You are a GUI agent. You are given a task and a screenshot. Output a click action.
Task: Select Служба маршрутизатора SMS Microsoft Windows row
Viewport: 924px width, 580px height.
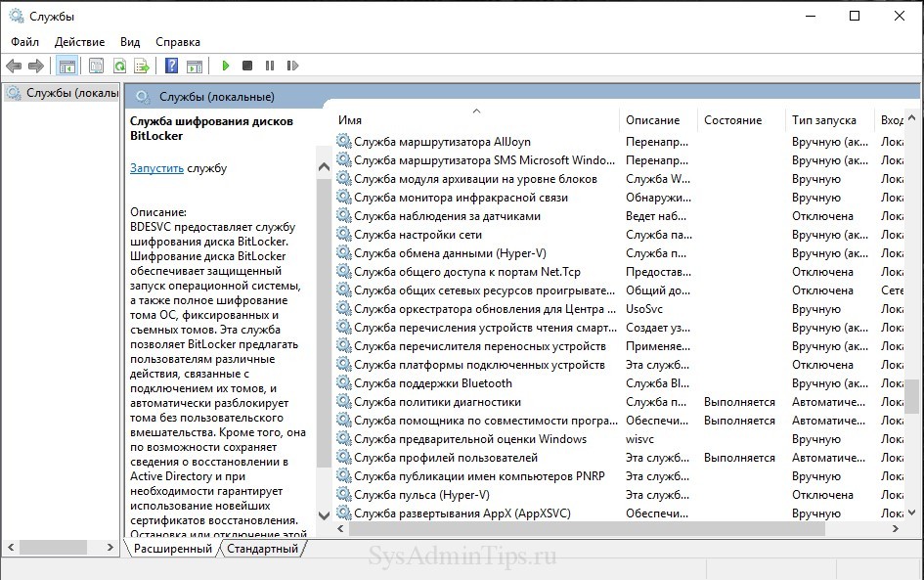coord(619,160)
